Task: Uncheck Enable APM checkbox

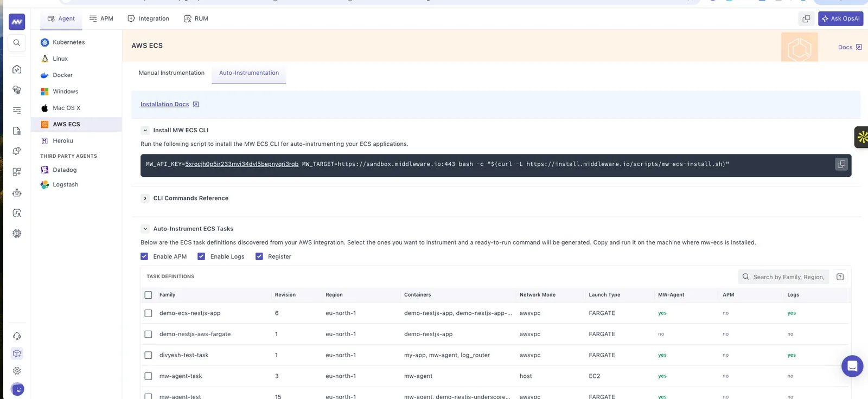Action: tap(144, 256)
